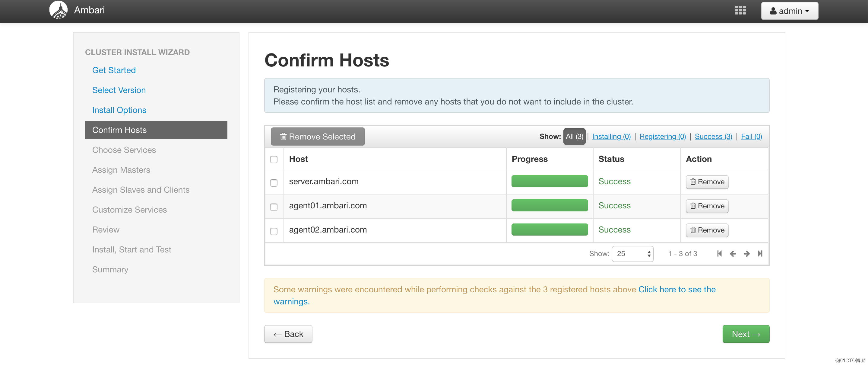Click the agent01.ambari.com host name
The image size is (868, 366).
click(328, 205)
